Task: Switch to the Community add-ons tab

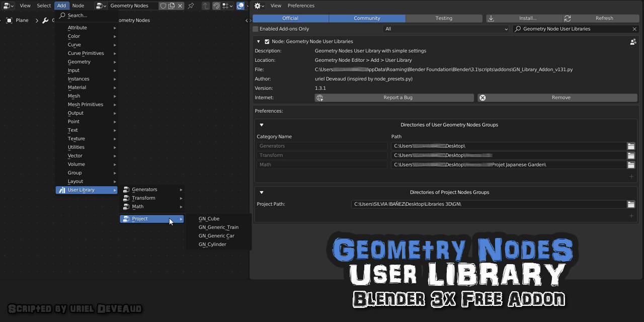Action: tap(367, 18)
